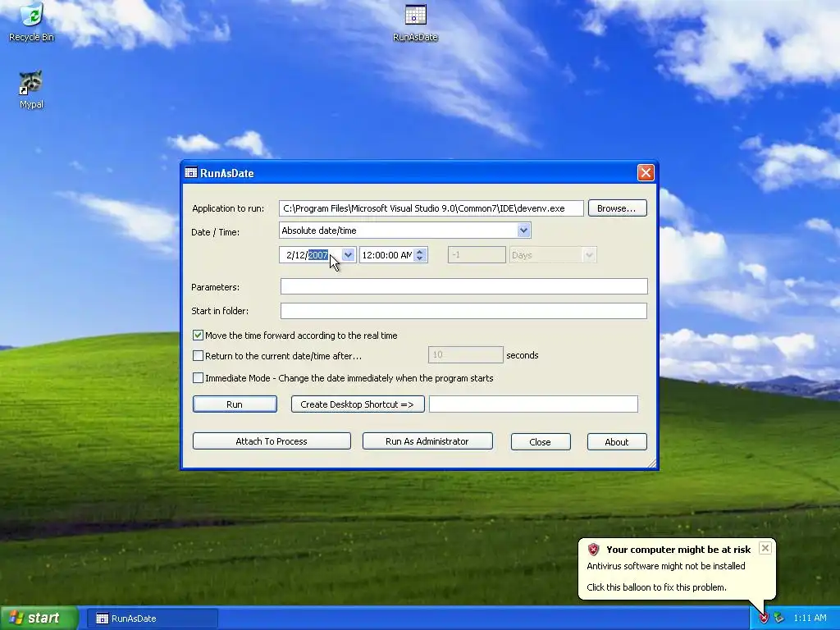This screenshot has height=630, width=840.
Task: Click the shield icon in the balloon
Action: pos(593,549)
